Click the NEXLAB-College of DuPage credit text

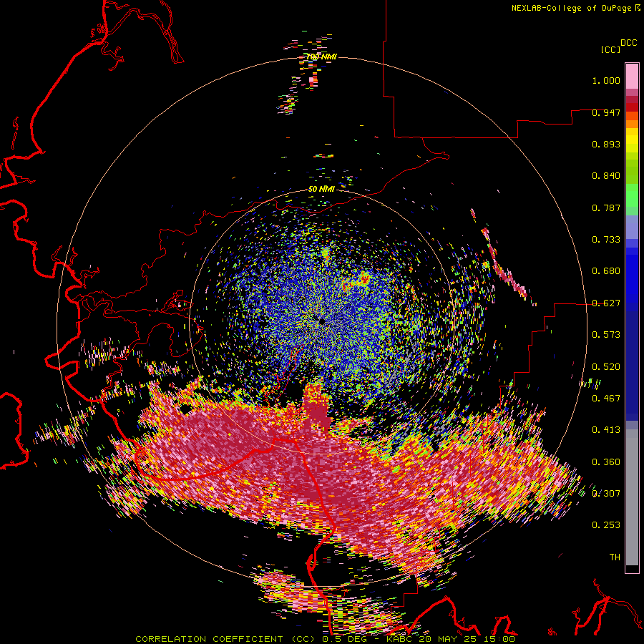571,8
